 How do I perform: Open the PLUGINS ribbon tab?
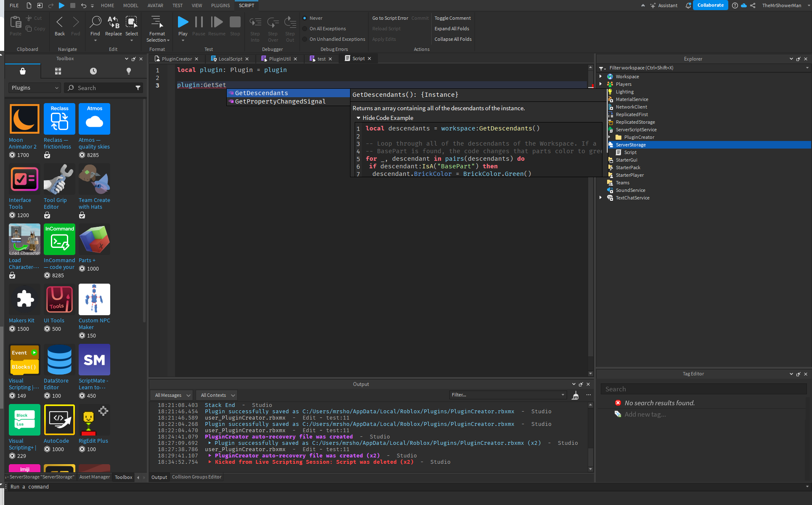tap(220, 5)
